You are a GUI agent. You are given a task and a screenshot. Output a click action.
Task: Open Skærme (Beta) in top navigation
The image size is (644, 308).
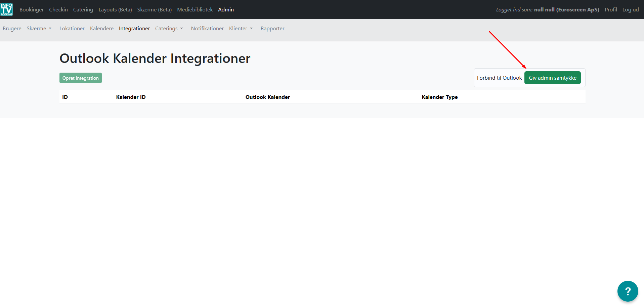(155, 10)
